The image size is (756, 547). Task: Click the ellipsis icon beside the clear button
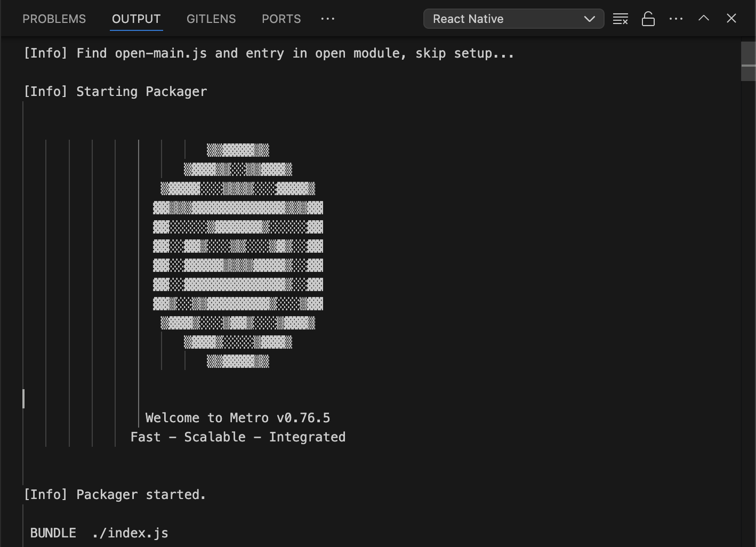click(676, 19)
